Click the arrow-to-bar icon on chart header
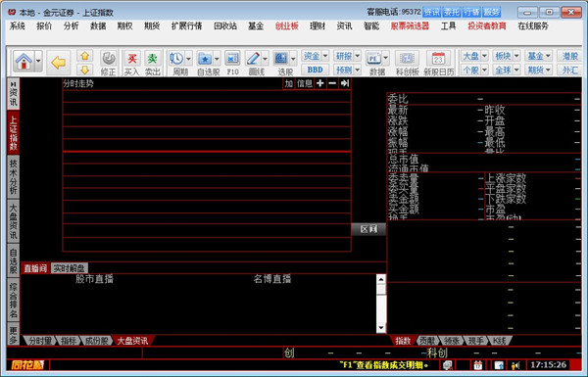 click(x=345, y=83)
